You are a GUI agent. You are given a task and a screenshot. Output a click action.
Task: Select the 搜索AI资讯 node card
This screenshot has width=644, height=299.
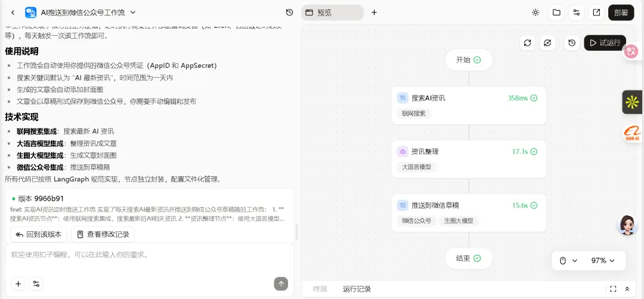click(469, 105)
